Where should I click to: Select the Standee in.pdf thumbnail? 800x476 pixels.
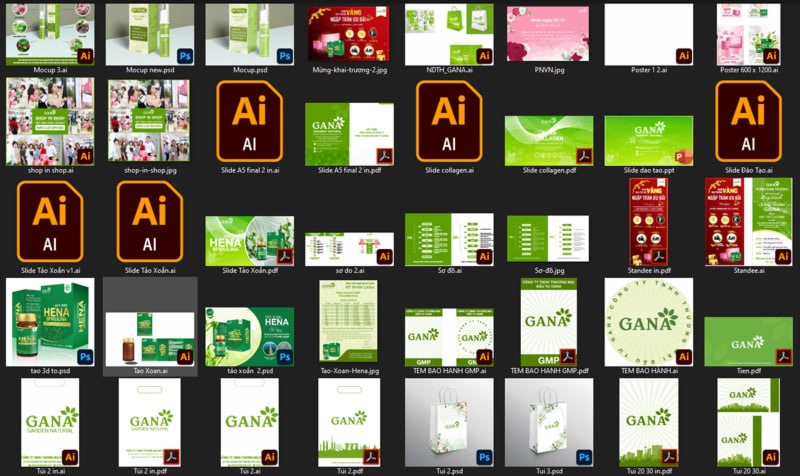pyautogui.click(x=648, y=221)
